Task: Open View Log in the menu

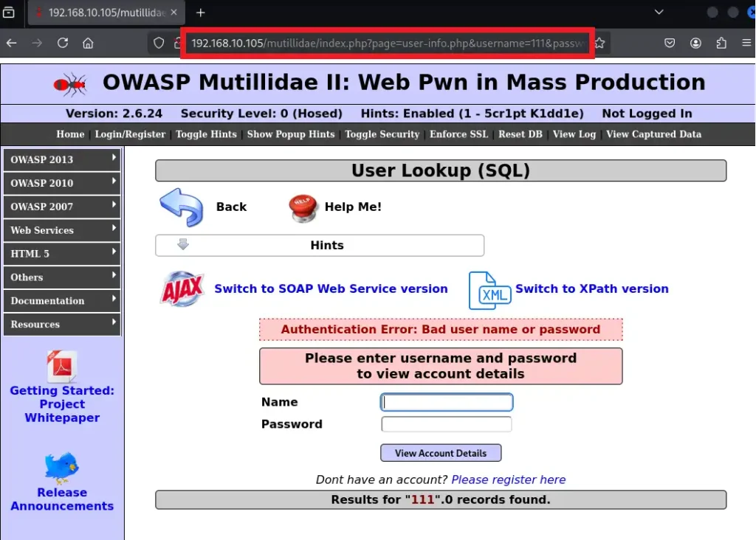Action: [x=574, y=134]
